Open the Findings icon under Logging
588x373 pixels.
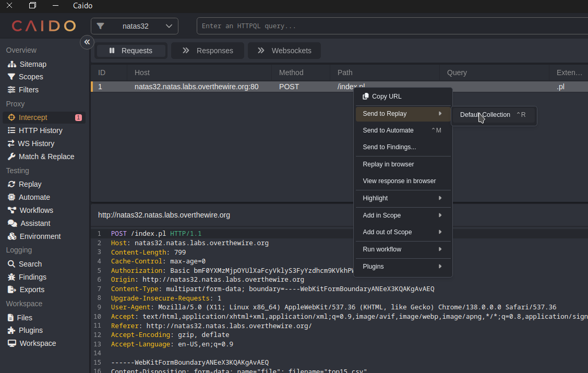pyautogui.click(x=11, y=277)
